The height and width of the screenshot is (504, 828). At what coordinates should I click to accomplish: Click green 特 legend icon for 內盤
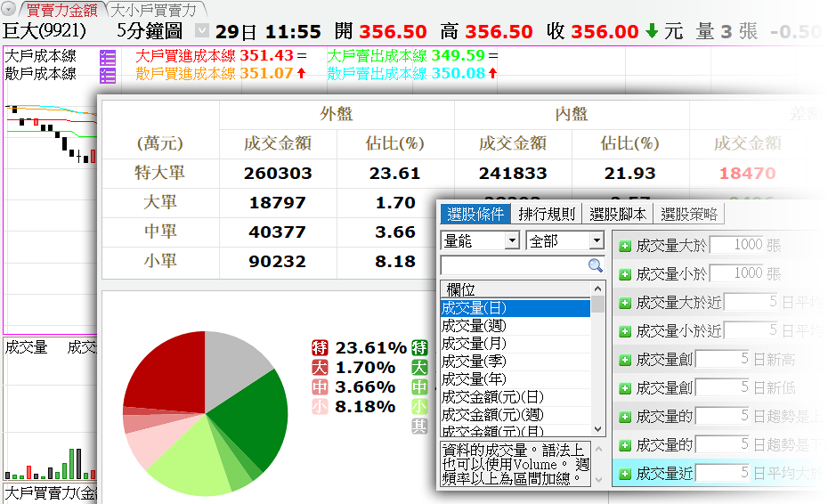point(419,348)
